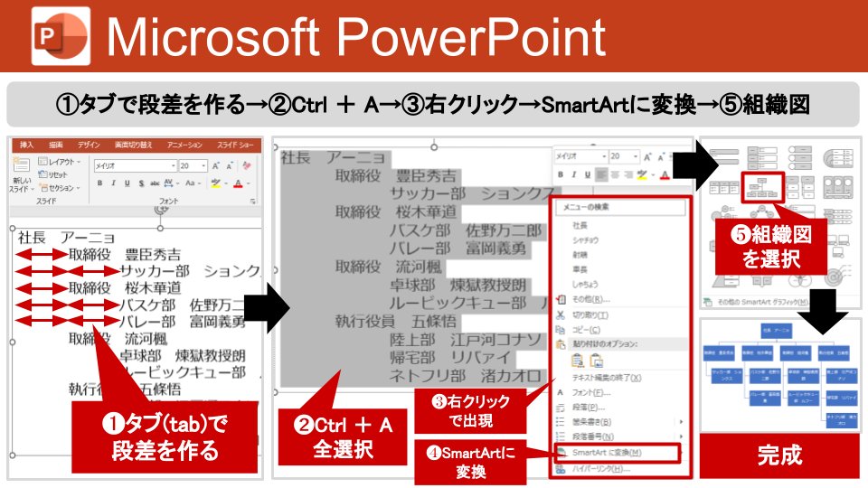Switch to the 描画 ribbon tab
This screenshot has height=488, width=868.
tap(56, 145)
